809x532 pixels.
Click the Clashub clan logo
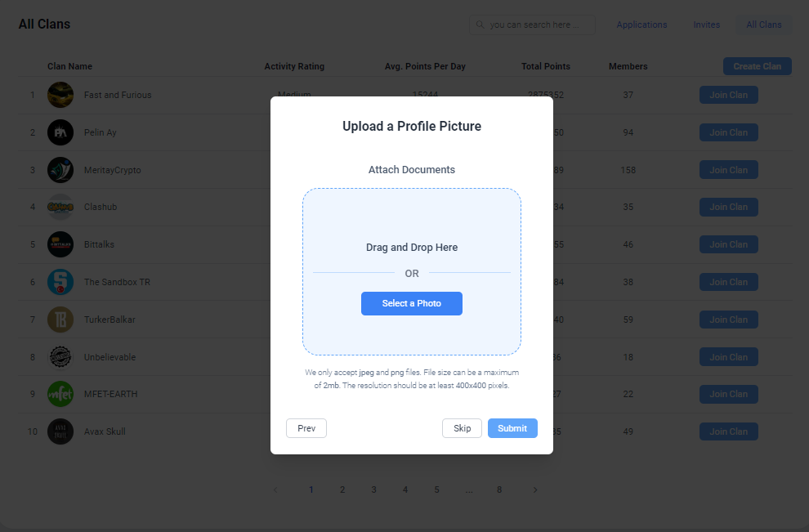pyautogui.click(x=60, y=207)
